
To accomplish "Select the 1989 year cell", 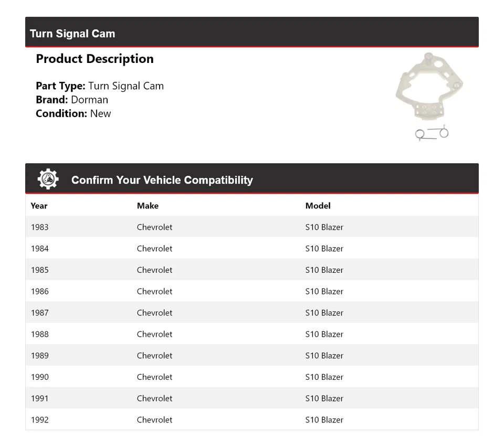I will point(39,356).
